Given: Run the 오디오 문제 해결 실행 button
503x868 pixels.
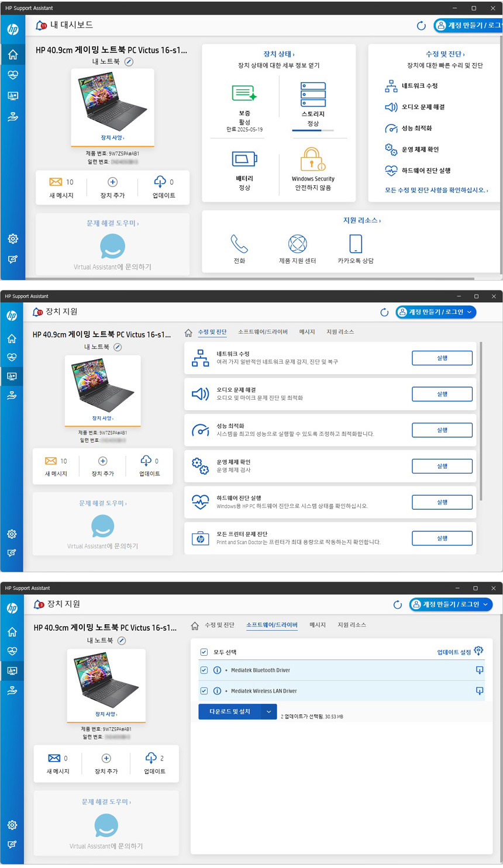Looking at the screenshot, I should pyautogui.click(x=442, y=395).
